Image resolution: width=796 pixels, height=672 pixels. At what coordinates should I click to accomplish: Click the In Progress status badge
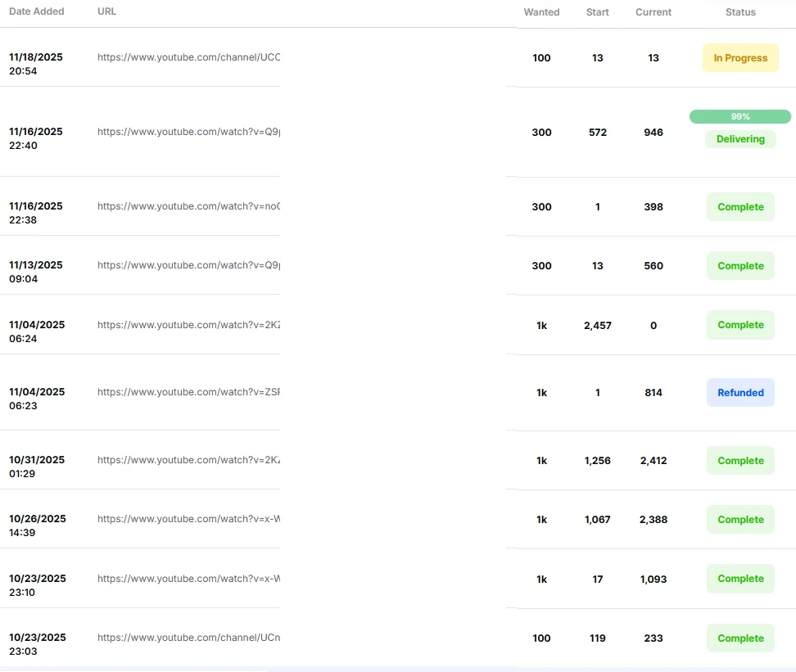740,58
